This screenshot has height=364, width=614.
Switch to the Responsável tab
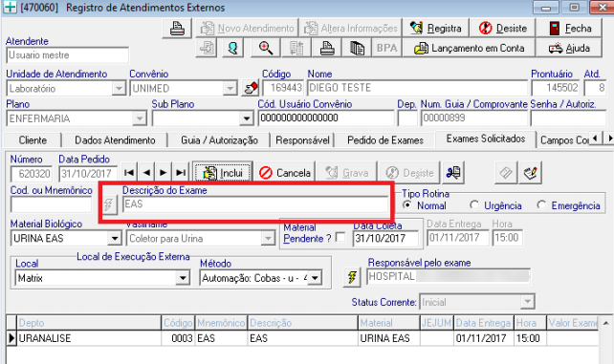point(302,140)
